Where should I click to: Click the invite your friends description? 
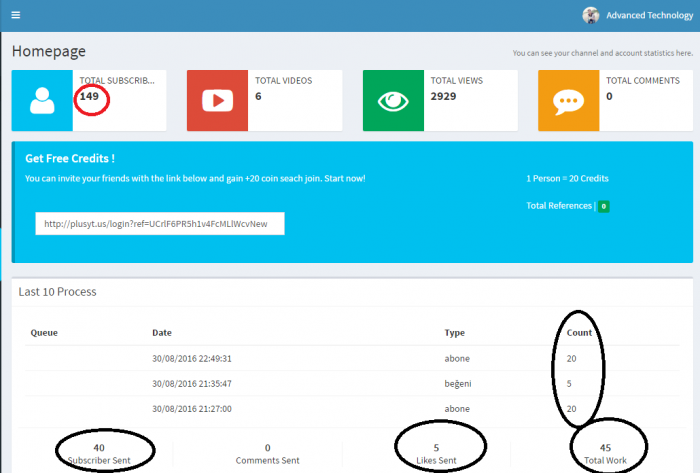(195, 178)
